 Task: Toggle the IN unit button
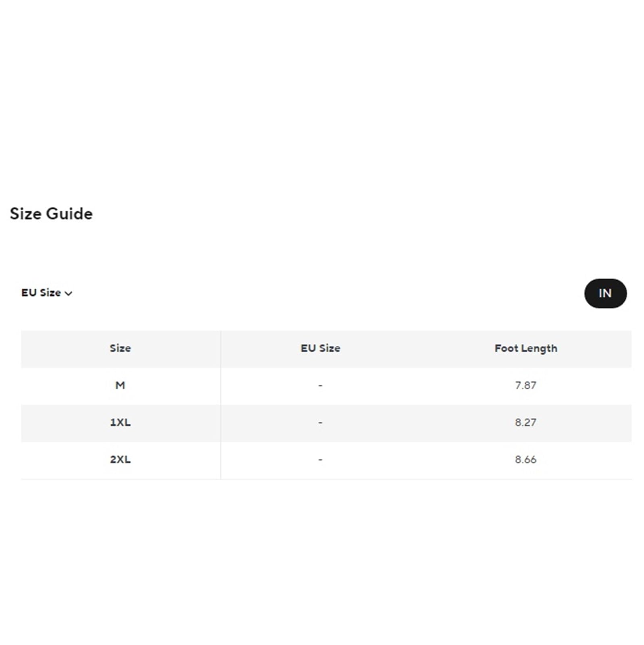click(605, 293)
